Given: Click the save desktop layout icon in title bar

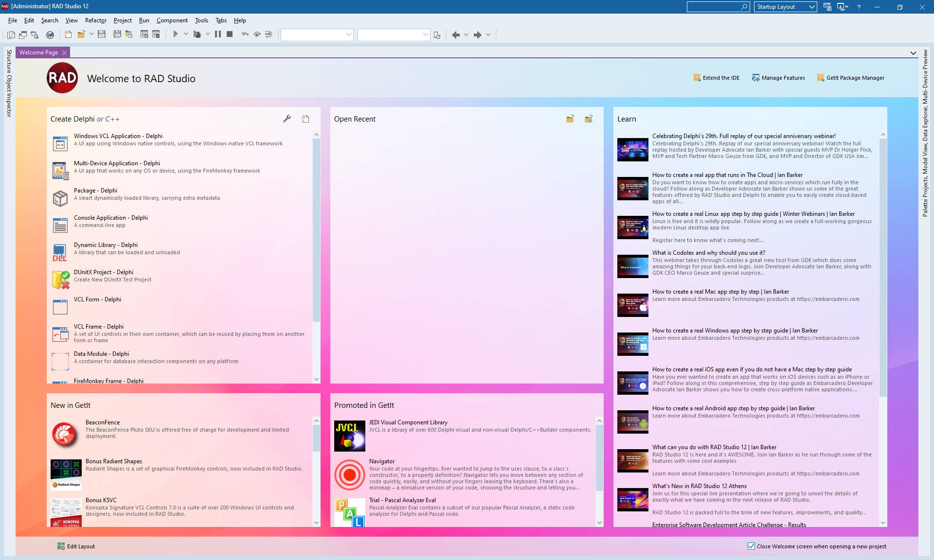Looking at the screenshot, I should click(x=827, y=7).
